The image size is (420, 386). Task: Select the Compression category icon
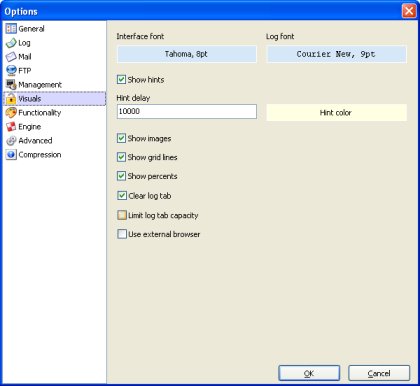pos(11,155)
